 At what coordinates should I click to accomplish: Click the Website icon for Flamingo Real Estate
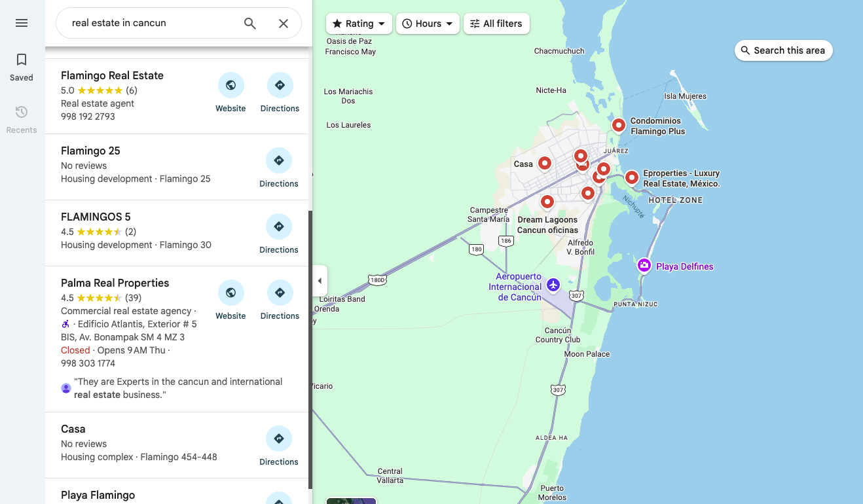pos(230,85)
